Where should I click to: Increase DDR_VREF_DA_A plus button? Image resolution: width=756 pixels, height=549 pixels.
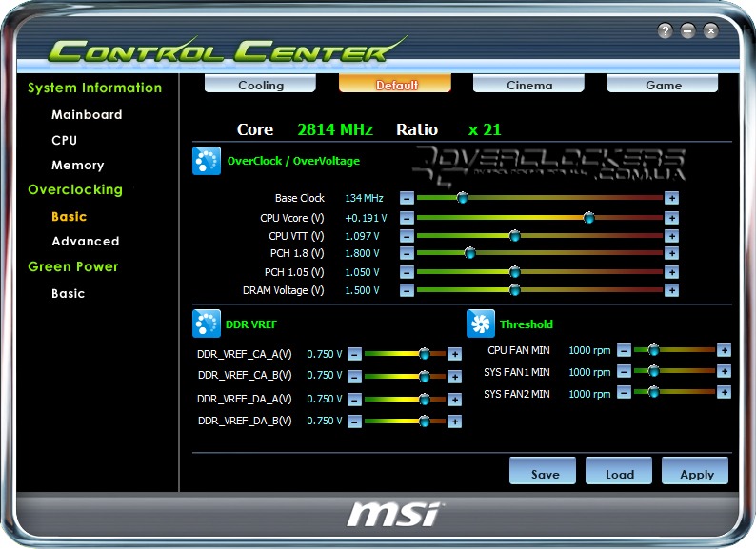tap(455, 399)
